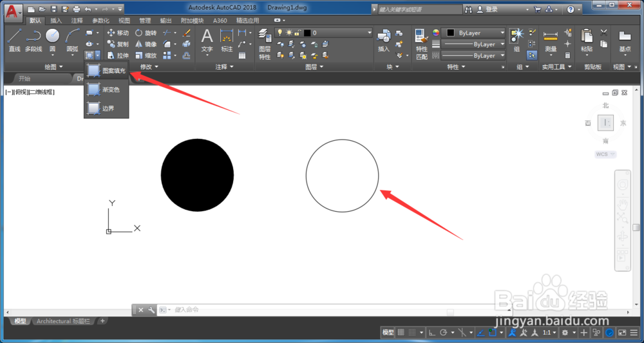The image size is (644, 343).
Task: Open the 1:1 annotation scale dropdown
Action: [x=549, y=332]
